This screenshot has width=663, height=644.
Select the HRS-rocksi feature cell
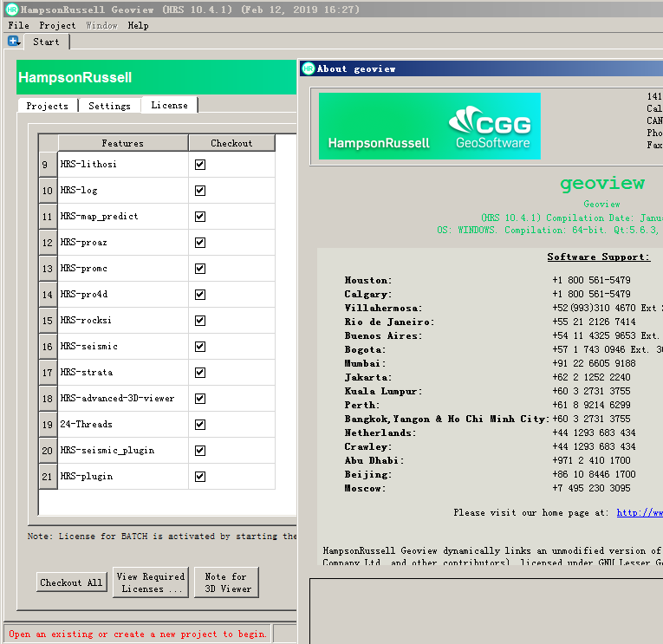coord(122,321)
